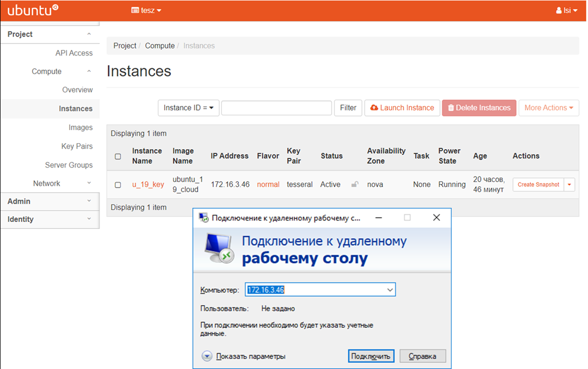Open the tesz project selector dropdown

pyautogui.click(x=146, y=10)
